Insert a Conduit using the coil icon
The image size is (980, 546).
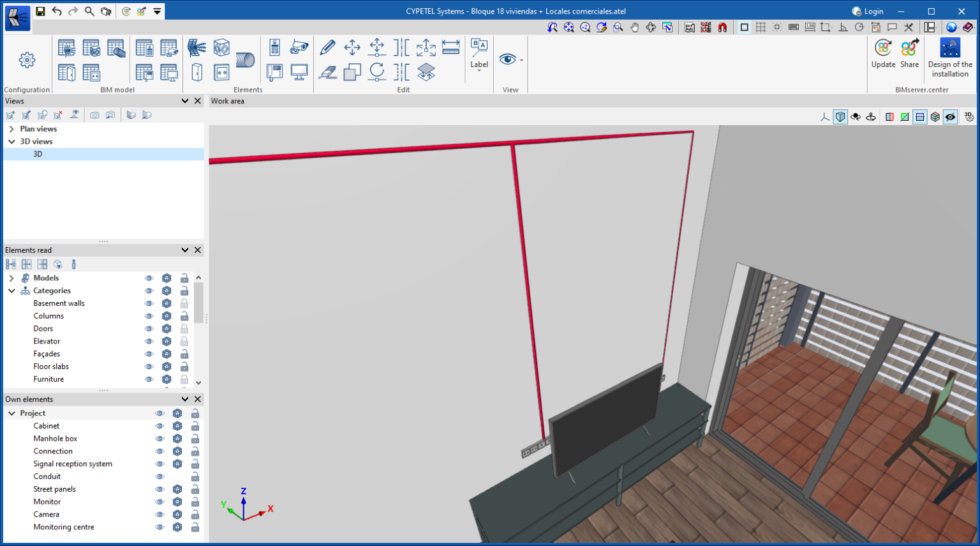click(x=246, y=60)
